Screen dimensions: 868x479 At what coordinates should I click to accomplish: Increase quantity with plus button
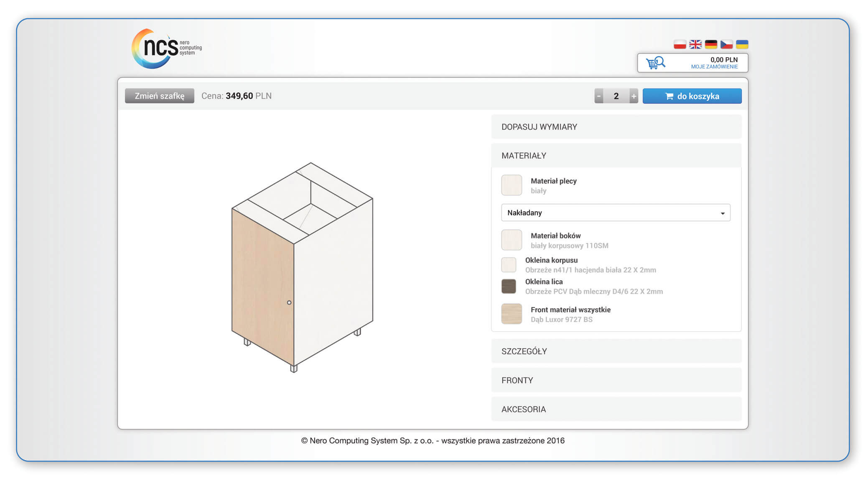click(634, 96)
